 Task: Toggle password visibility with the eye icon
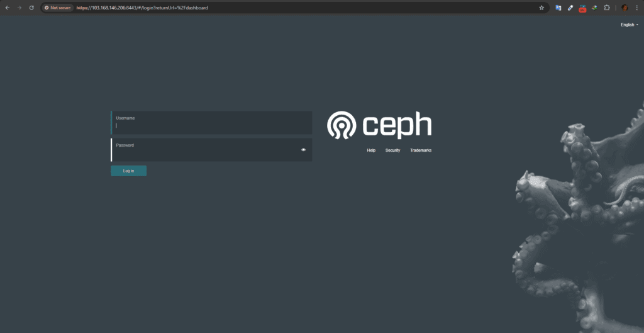pyautogui.click(x=304, y=150)
